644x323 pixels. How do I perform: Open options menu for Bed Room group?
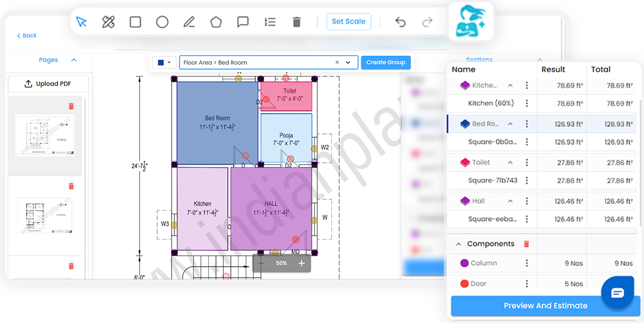tap(527, 124)
